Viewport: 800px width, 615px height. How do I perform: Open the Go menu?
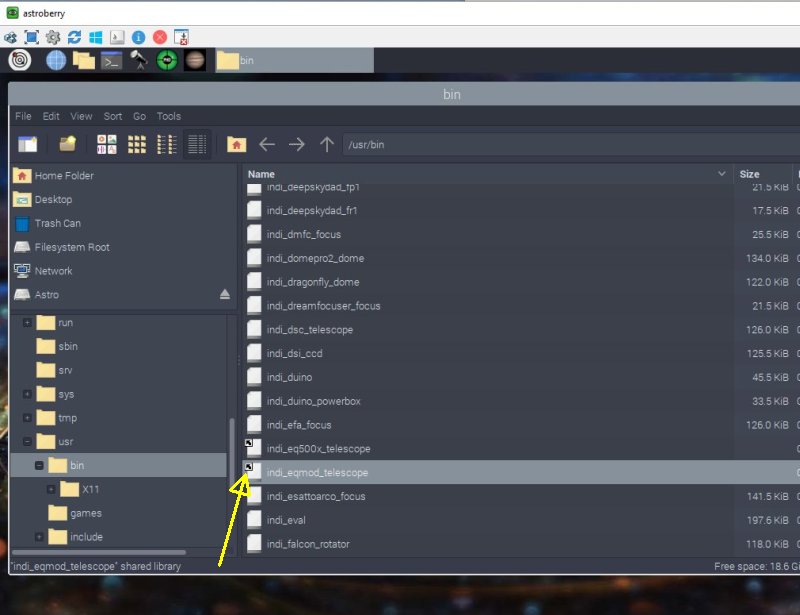tap(139, 116)
